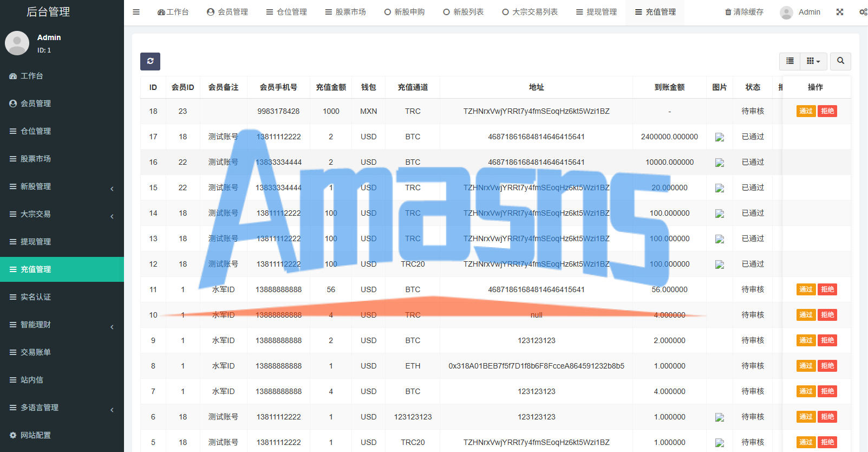
Task: Reject recharge ID 7 with 拒绝
Action: 827,391
